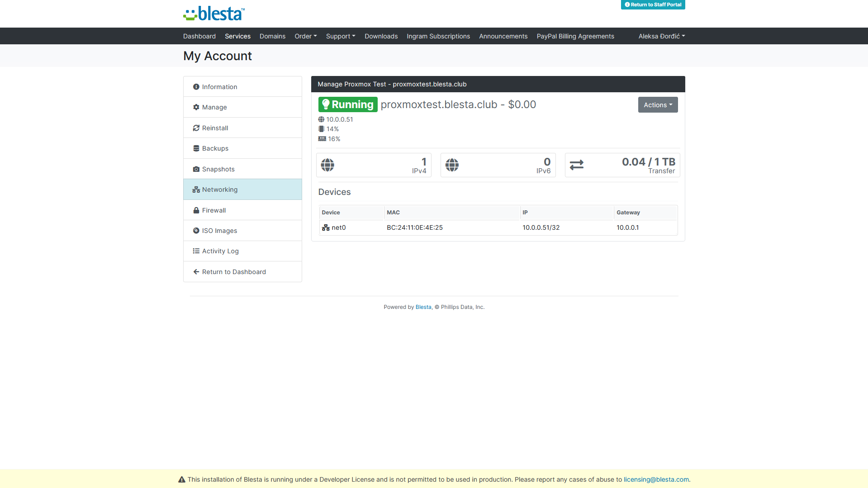Click the Backups database icon
The image size is (868, 488).
[x=196, y=148]
